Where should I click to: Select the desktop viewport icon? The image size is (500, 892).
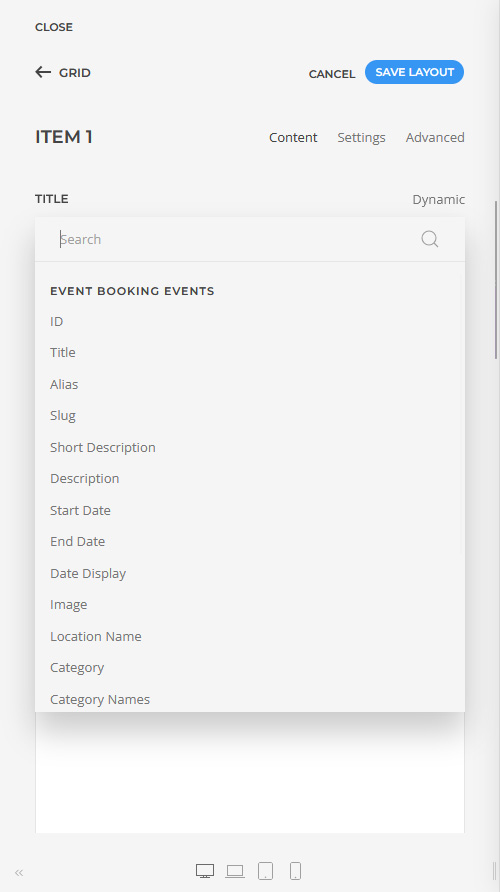[x=205, y=871]
